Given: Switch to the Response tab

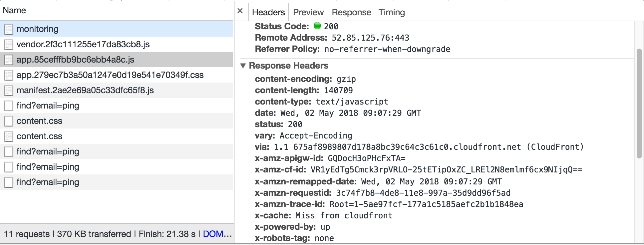Looking at the screenshot, I should pyautogui.click(x=351, y=12).
